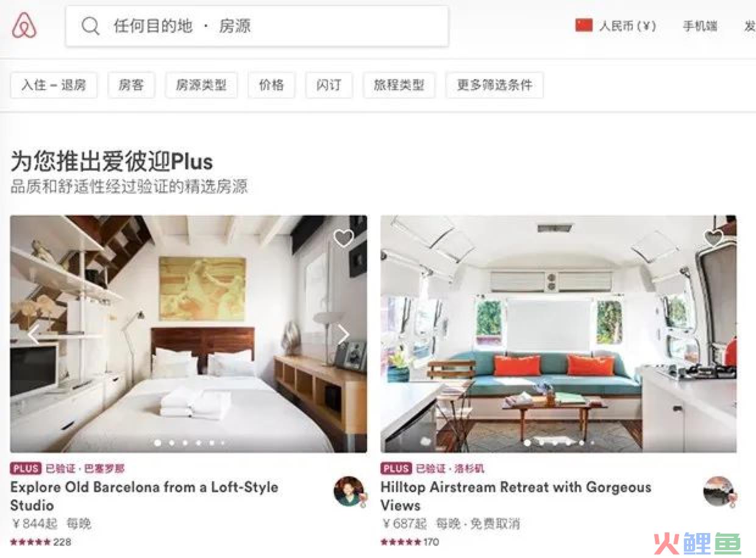Save Airstream listing with heart icon

tap(713, 238)
